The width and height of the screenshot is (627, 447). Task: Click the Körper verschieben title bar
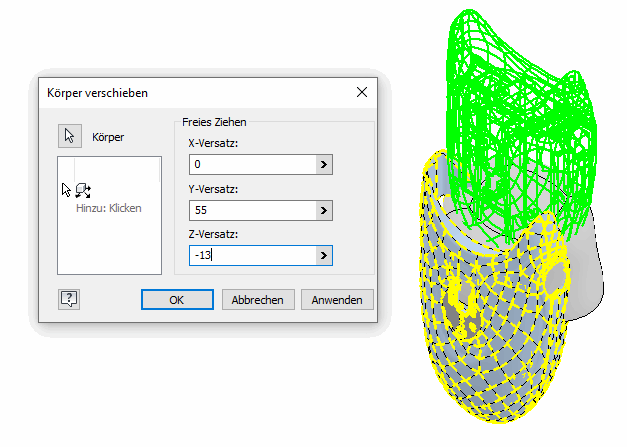click(x=180, y=93)
